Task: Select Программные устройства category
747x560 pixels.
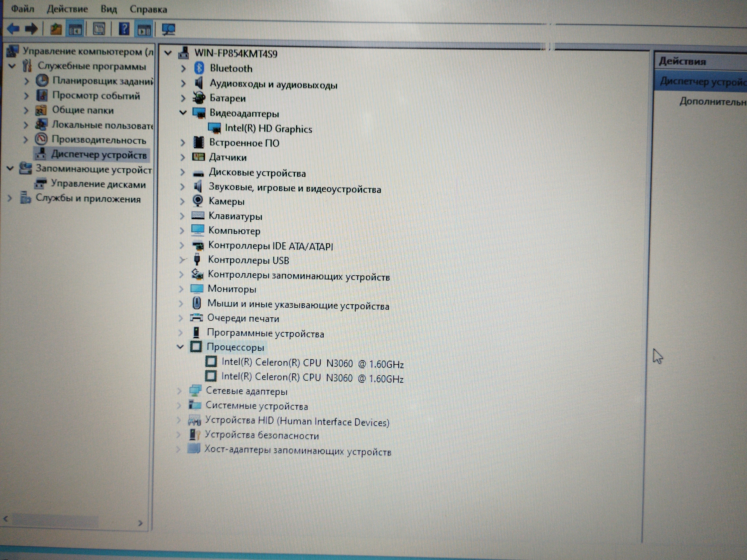Action: (x=265, y=333)
